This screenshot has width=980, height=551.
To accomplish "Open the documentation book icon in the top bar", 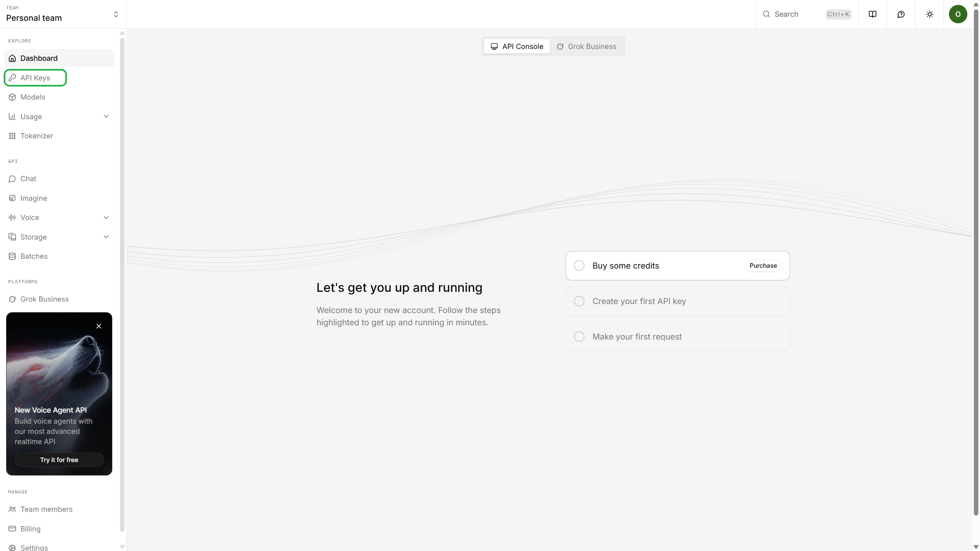I will [x=873, y=14].
